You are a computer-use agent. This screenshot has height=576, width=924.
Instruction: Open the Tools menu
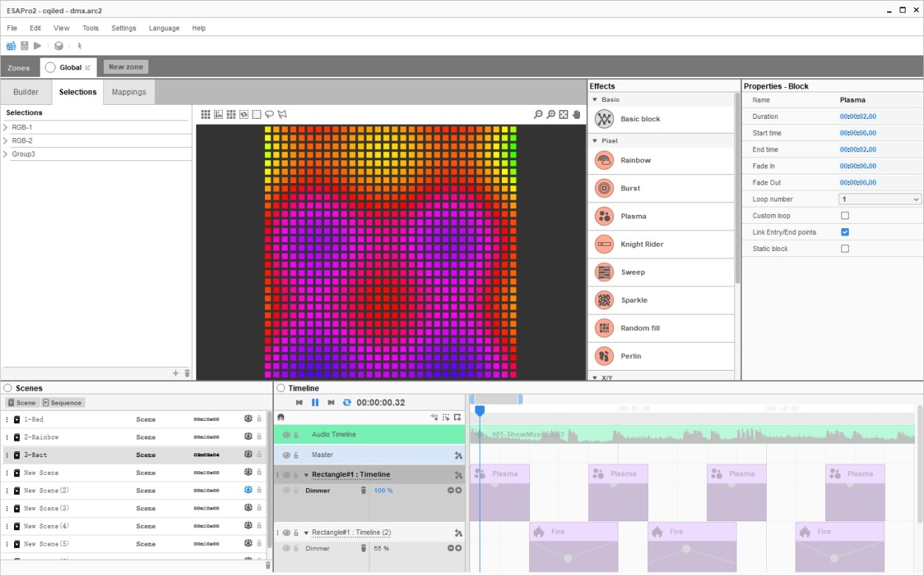(x=90, y=28)
